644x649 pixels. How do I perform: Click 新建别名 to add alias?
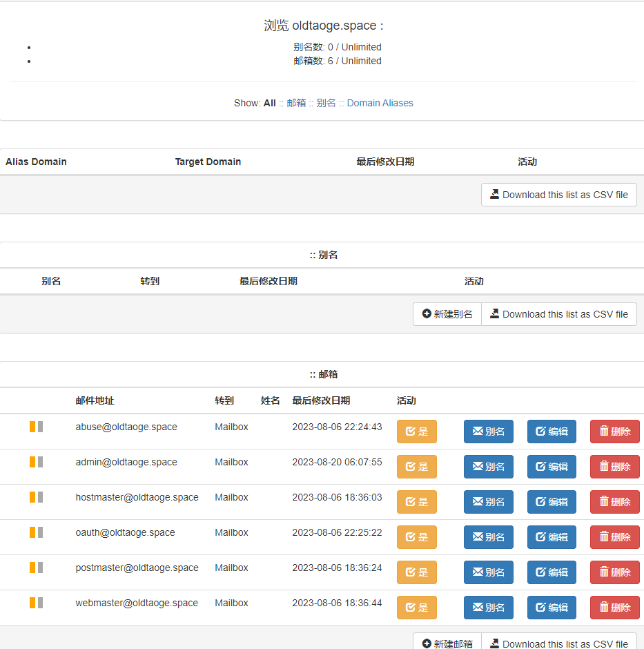coord(447,314)
